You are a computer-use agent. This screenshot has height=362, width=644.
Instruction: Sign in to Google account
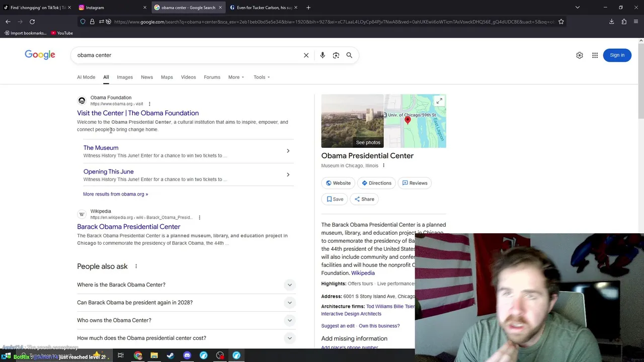tap(617, 55)
